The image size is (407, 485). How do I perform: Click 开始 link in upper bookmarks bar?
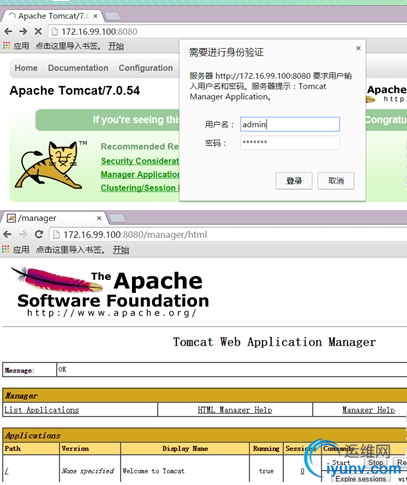(116, 46)
